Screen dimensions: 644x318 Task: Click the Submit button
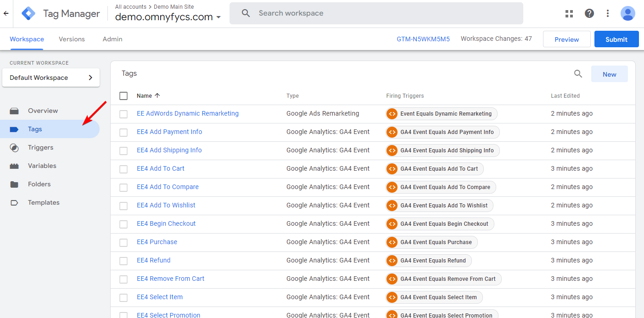pyautogui.click(x=616, y=39)
